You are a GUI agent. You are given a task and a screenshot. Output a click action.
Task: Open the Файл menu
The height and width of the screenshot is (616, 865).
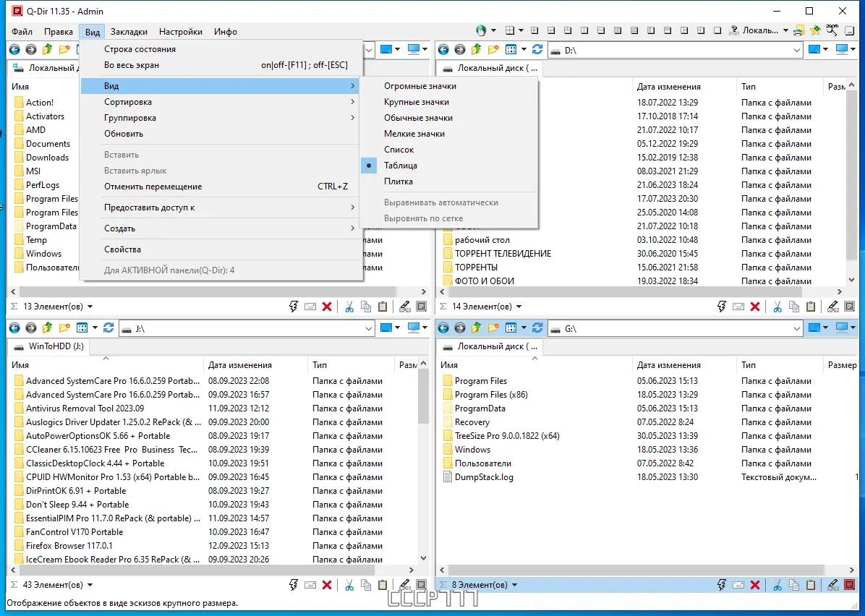pos(22,31)
